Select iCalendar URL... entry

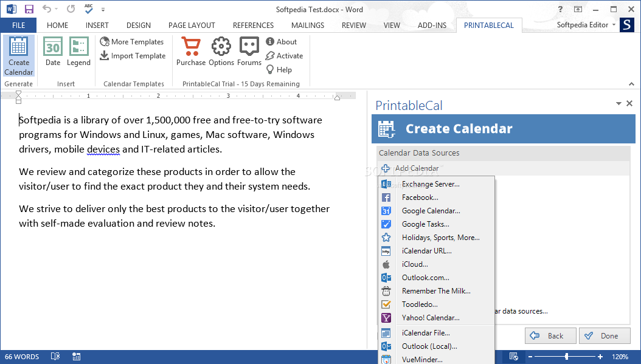pos(436,251)
